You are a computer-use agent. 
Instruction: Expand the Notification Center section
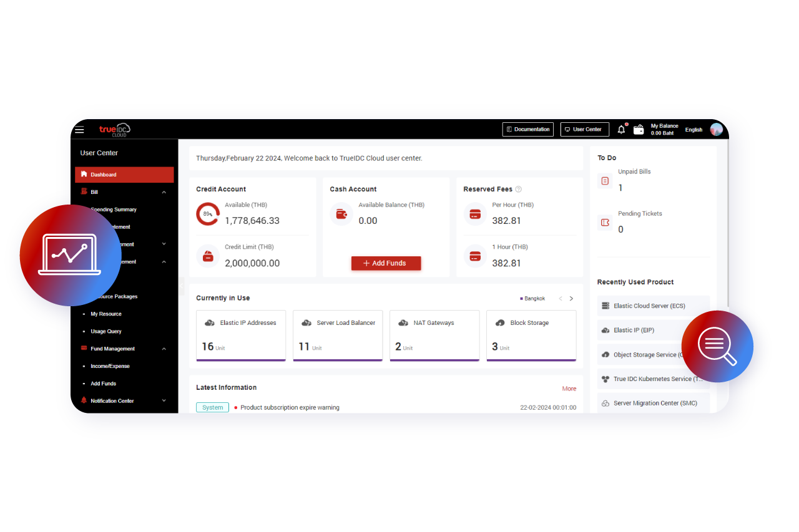tap(164, 400)
